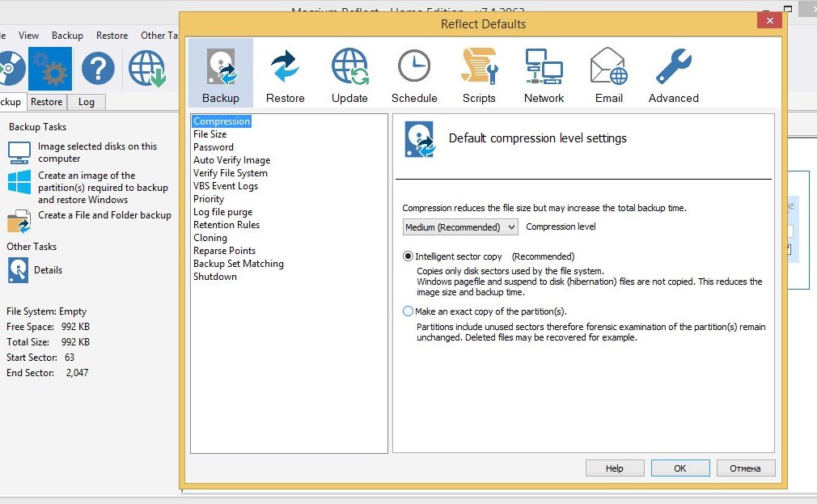
Task: Select Reparse Points in the list
Action: pos(225,251)
